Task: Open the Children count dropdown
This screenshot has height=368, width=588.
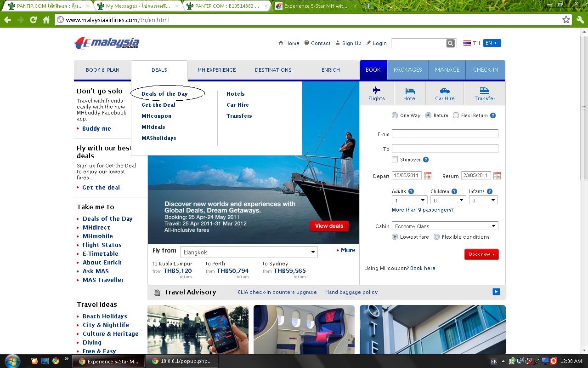Action: (x=448, y=200)
